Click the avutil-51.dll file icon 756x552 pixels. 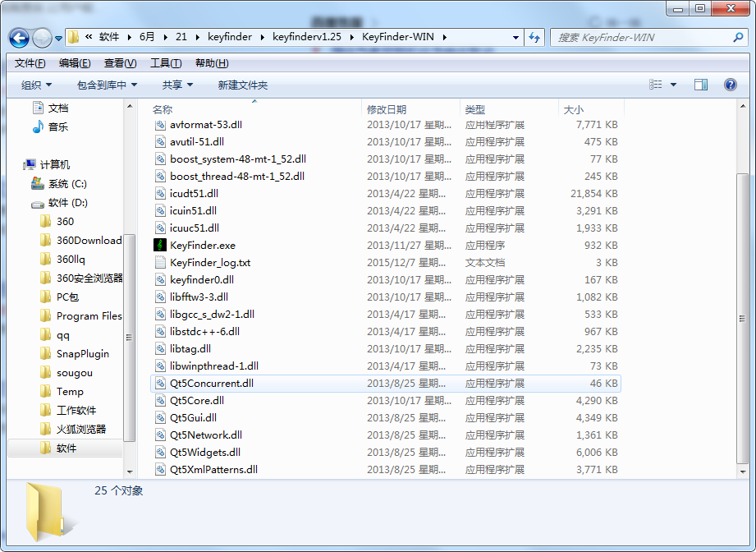[160, 142]
